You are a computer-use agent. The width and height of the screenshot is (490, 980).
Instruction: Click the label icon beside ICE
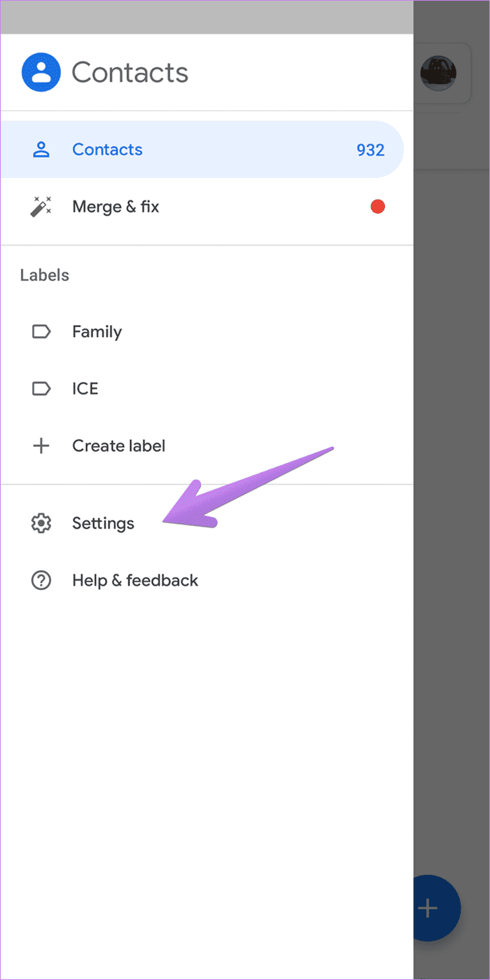tap(41, 388)
